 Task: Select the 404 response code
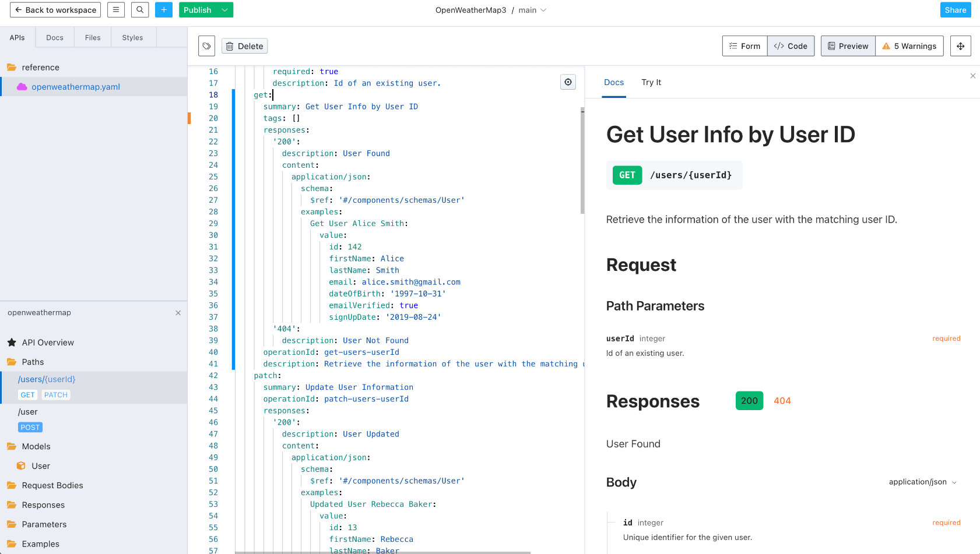[782, 401]
